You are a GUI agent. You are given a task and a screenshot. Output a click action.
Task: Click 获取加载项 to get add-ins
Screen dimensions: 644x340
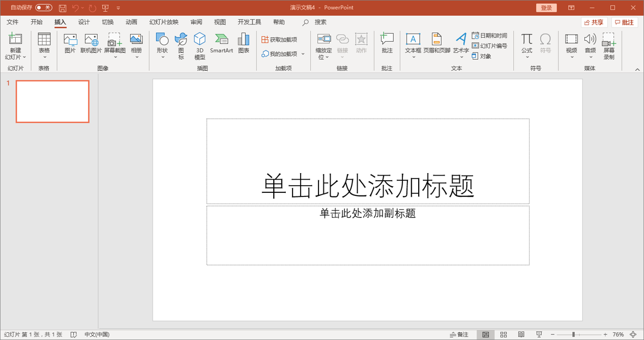pyautogui.click(x=279, y=40)
